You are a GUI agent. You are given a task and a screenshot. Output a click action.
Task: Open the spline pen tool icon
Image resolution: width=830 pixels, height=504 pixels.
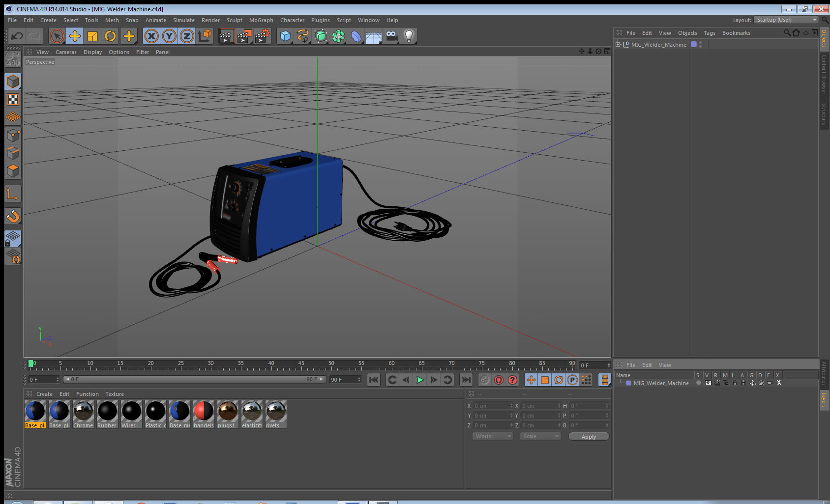[303, 36]
